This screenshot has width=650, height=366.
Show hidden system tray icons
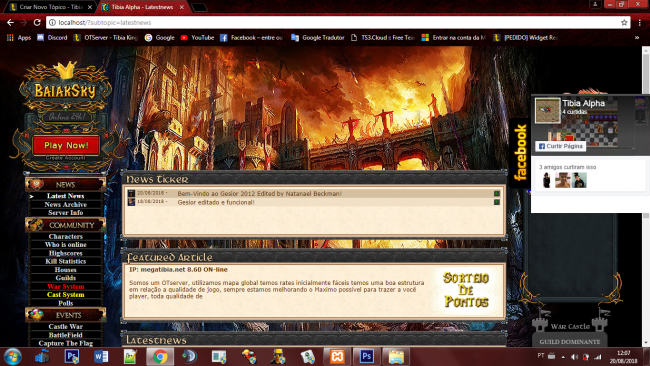pos(563,356)
